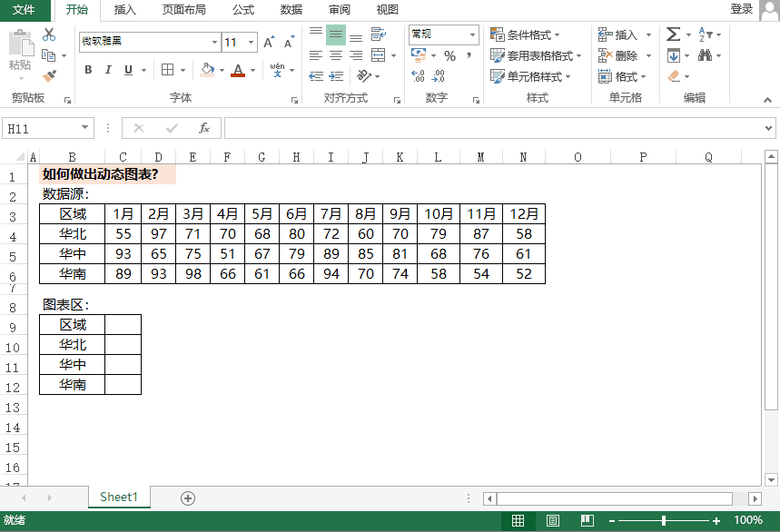The width and height of the screenshot is (780, 532).
Task: Toggle Bold formatting
Action: click(88, 70)
